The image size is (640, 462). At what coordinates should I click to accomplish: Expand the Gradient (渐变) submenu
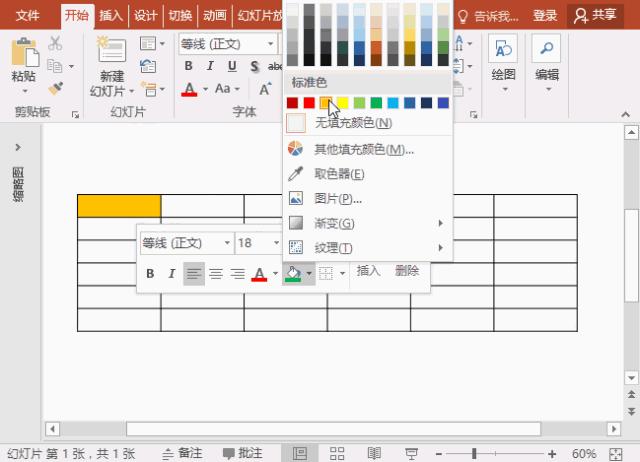click(368, 223)
